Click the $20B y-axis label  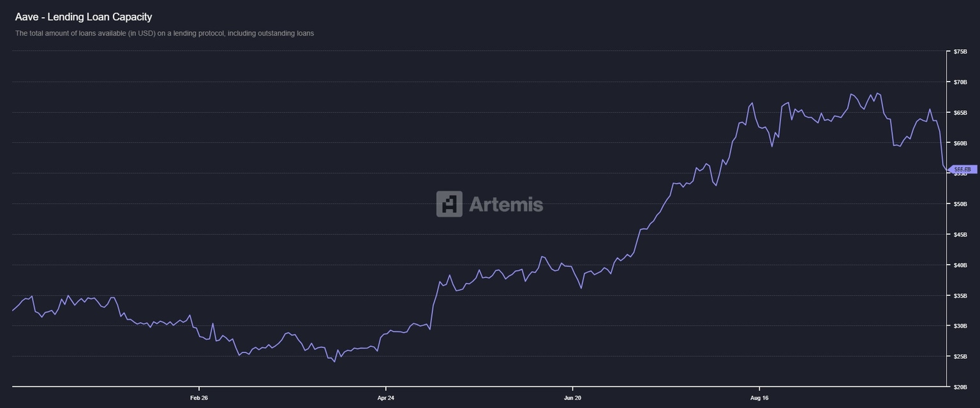pyautogui.click(x=960, y=387)
